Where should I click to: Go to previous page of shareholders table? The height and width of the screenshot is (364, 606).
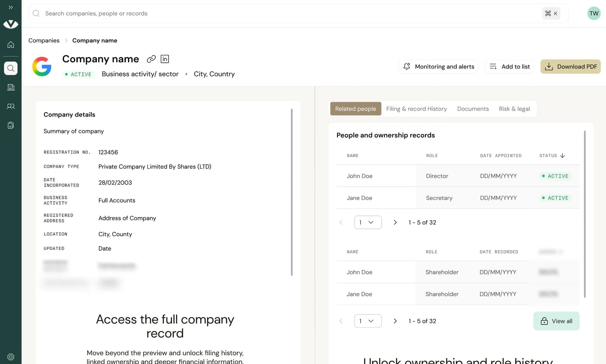[341, 321]
